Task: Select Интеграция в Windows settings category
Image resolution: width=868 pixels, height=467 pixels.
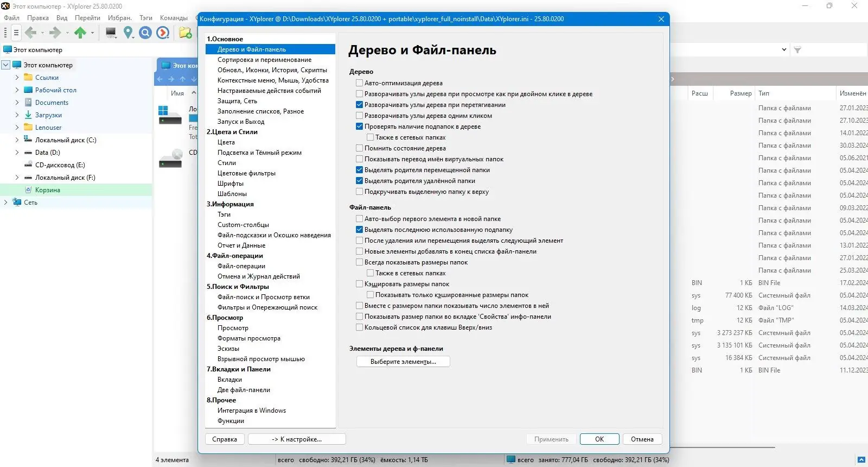Action: pos(252,411)
